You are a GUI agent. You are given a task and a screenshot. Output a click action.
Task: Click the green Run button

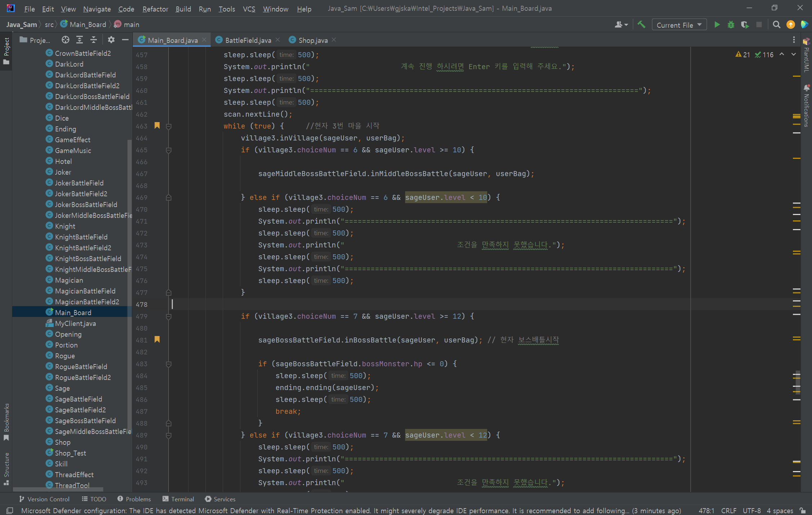coord(717,25)
